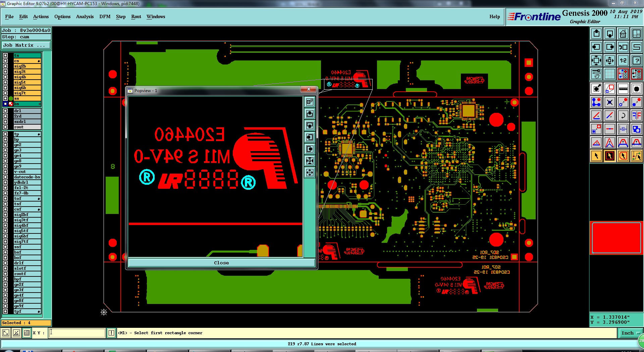Viewport: 644px width, 352px height.
Task: Open the Analysis menu
Action: [x=85, y=16]
